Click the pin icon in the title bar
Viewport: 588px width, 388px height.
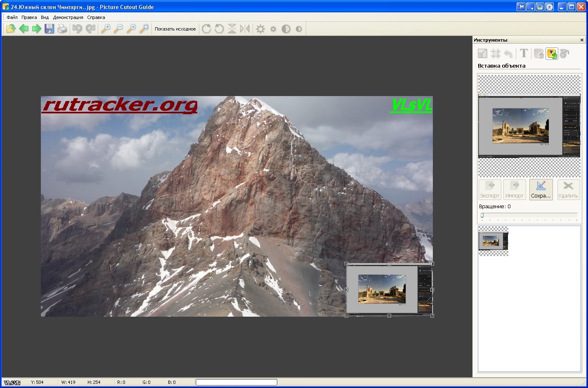tap(521, 7)
